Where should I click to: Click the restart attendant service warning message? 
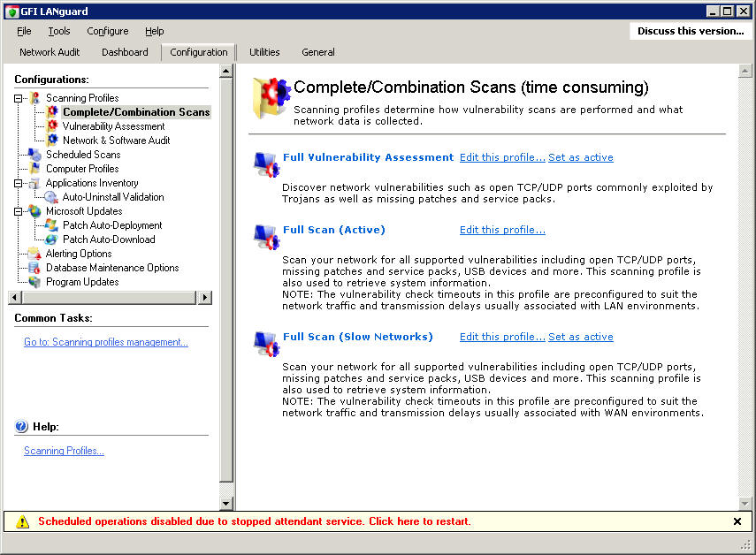click(254, 521)
